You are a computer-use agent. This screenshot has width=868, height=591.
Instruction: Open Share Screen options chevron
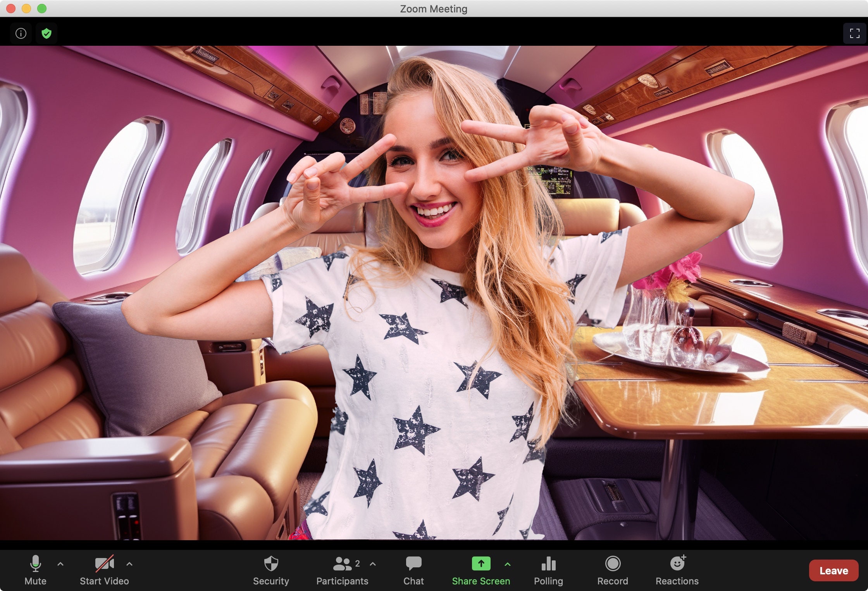(x=508, y=564)
